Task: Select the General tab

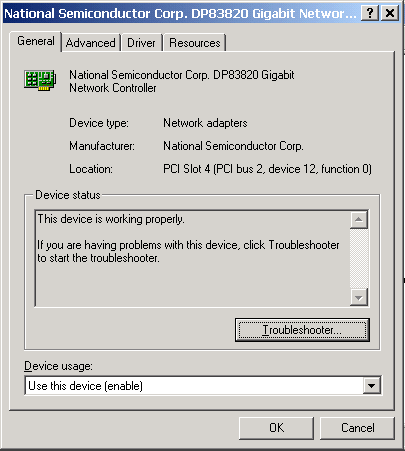Action: [36, 41]
